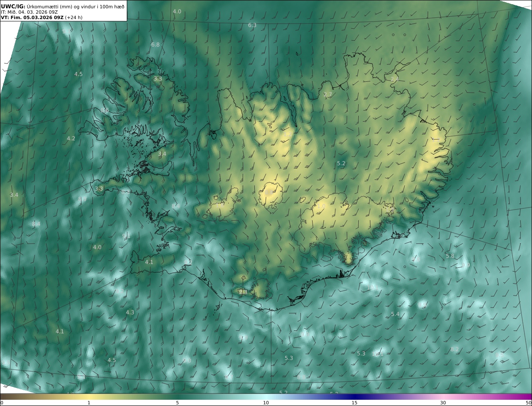Select the '10' tick label on the color scale
The height and width of the screenshot is (406, 532).
pyautogui.click(x=266, y=403)
